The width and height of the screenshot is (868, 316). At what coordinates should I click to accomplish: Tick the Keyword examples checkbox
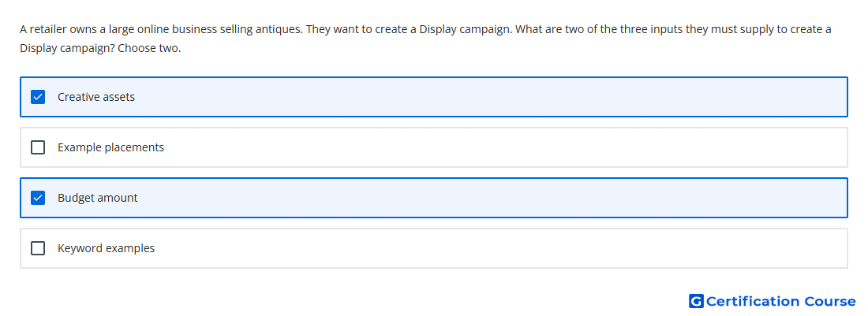(38, 248)
